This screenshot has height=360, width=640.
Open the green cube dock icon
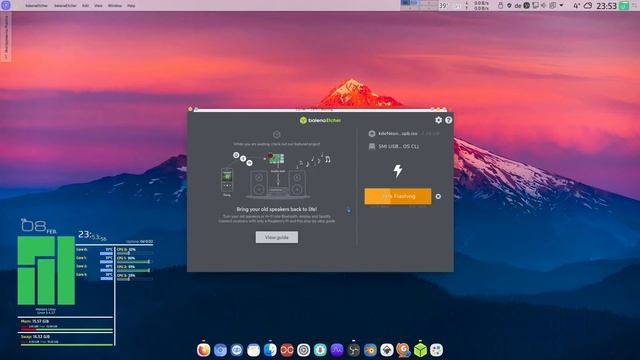(x=420, y=350)
